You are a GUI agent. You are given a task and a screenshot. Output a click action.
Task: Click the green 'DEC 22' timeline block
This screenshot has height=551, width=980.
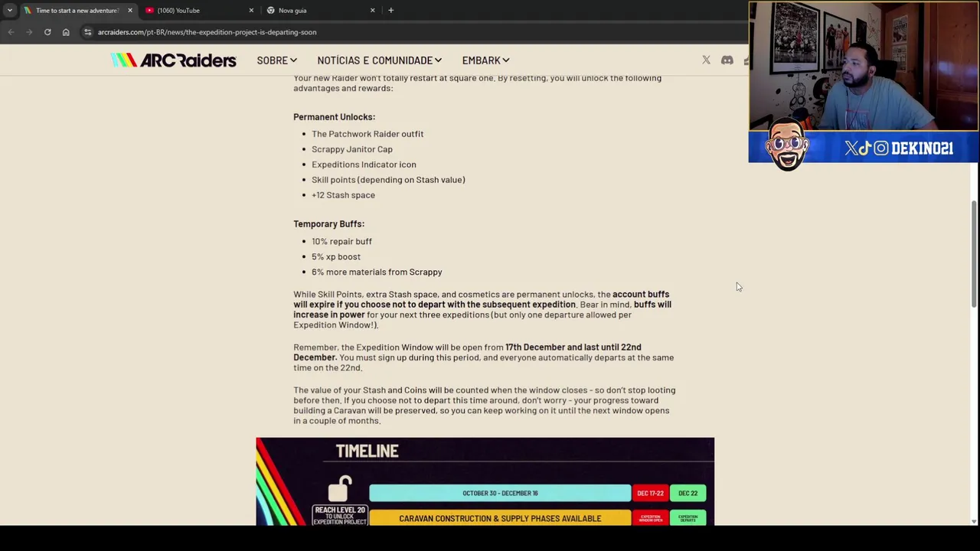coord(688,493)
